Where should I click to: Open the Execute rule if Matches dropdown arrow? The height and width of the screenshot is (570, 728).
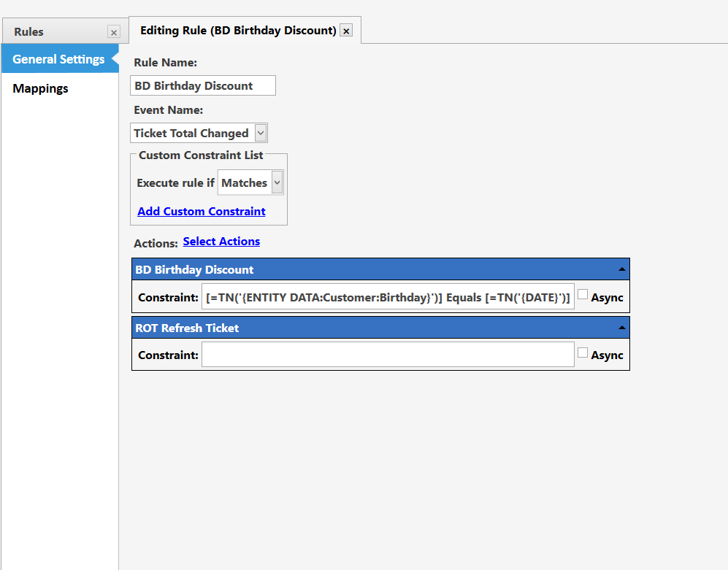tap(277, 182)
